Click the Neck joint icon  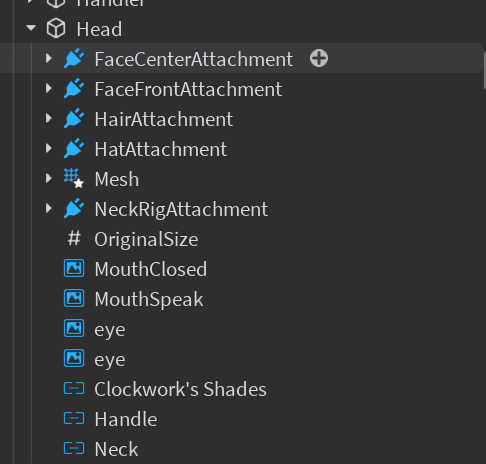click(x=74, y=448)
